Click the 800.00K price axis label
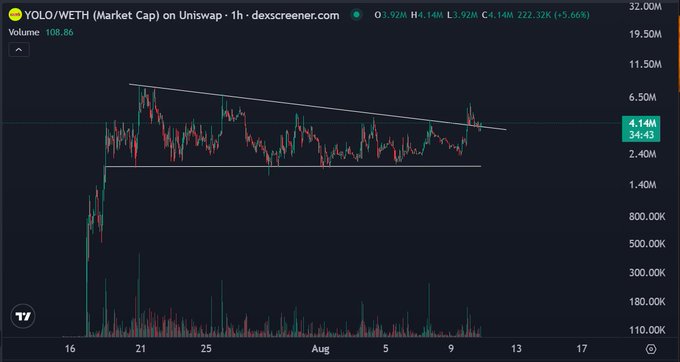The height and width of the screenshot is (362, 680). coord(647,216)
